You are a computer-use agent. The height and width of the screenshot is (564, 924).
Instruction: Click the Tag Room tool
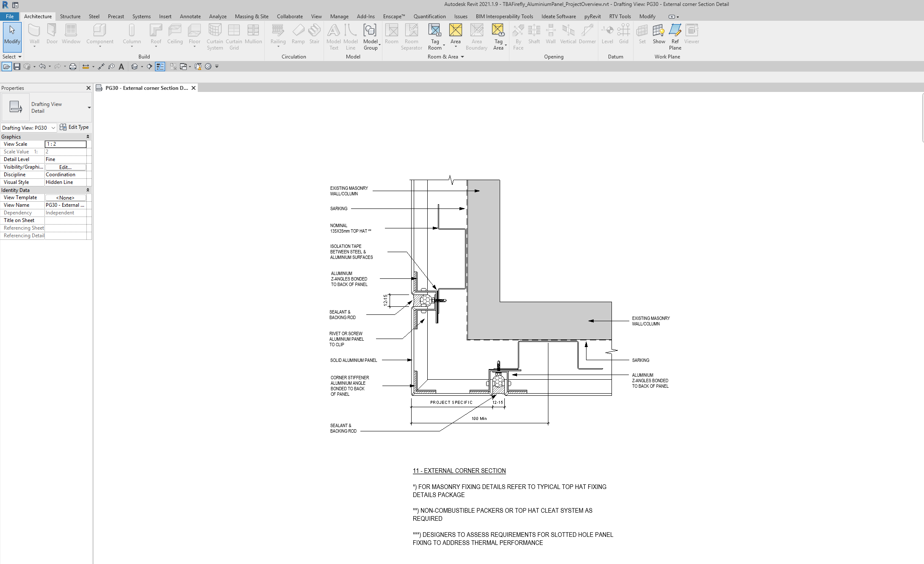click(x=435, y=36)
